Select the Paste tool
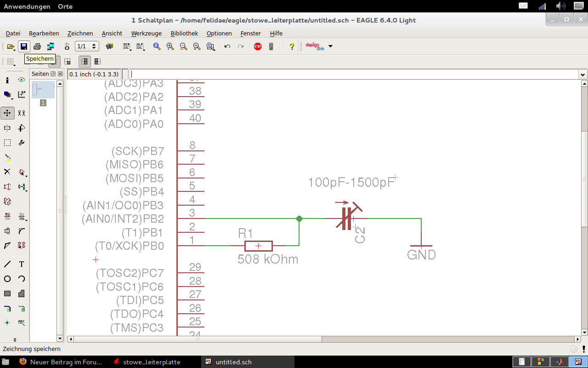Screen dimensions: 588x368 7,157
